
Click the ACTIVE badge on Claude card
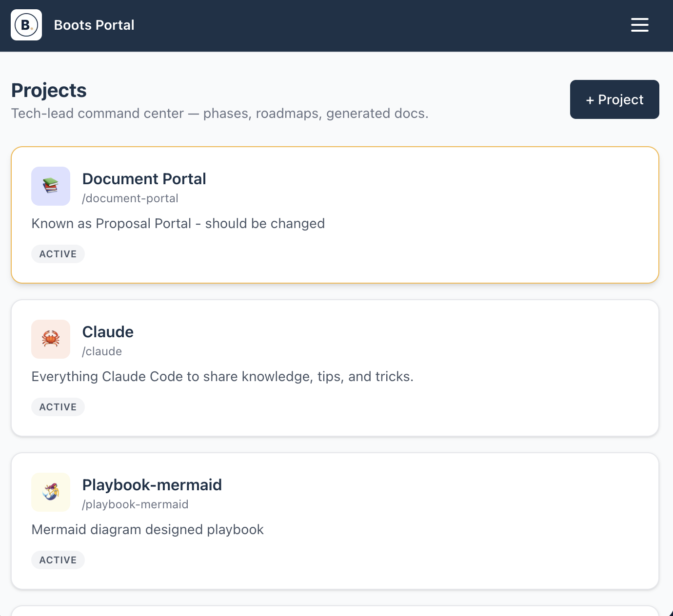(x=58, y=407)
